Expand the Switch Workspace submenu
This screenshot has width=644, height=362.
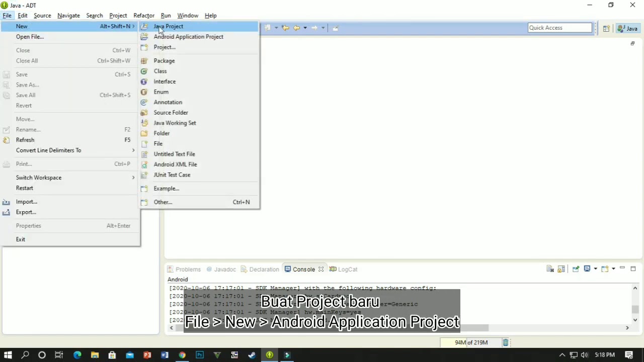(x=70, y=177)
